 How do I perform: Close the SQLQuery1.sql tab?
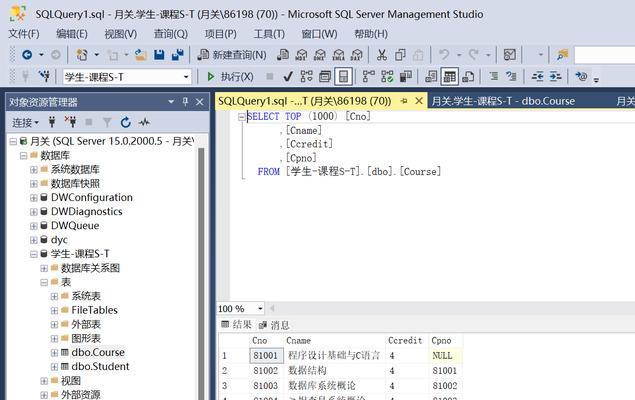419,101
